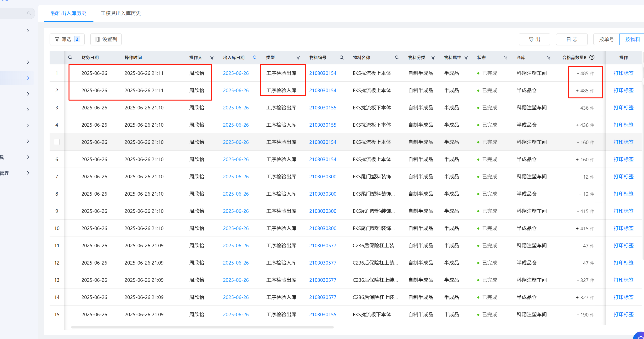Open filter icon for 状态 column
This screenshot has height=339, width=644.
506,58
